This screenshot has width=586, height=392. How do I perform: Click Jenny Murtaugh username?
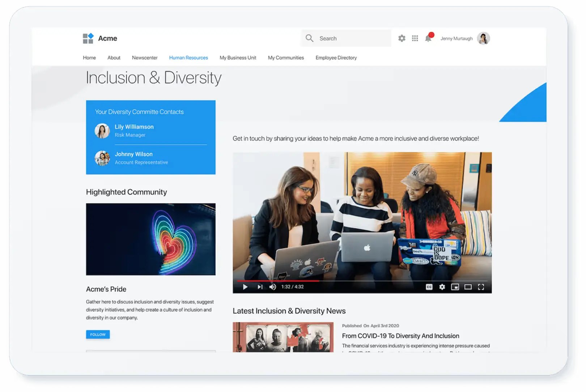click(x=457, y=39)
